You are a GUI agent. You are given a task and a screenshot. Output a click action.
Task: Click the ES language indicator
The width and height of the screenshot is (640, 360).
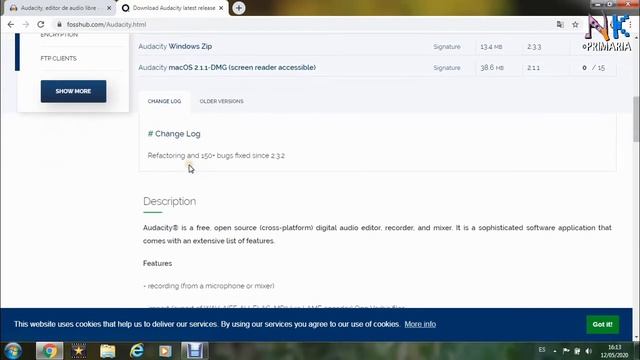542,350
